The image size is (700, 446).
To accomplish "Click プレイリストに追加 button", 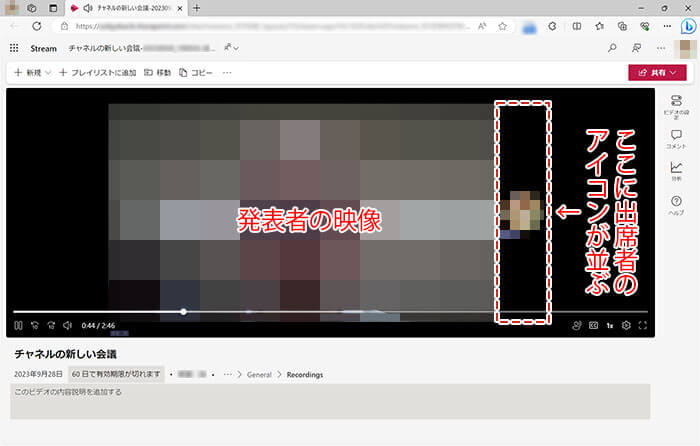I will (x=98, y=73).
